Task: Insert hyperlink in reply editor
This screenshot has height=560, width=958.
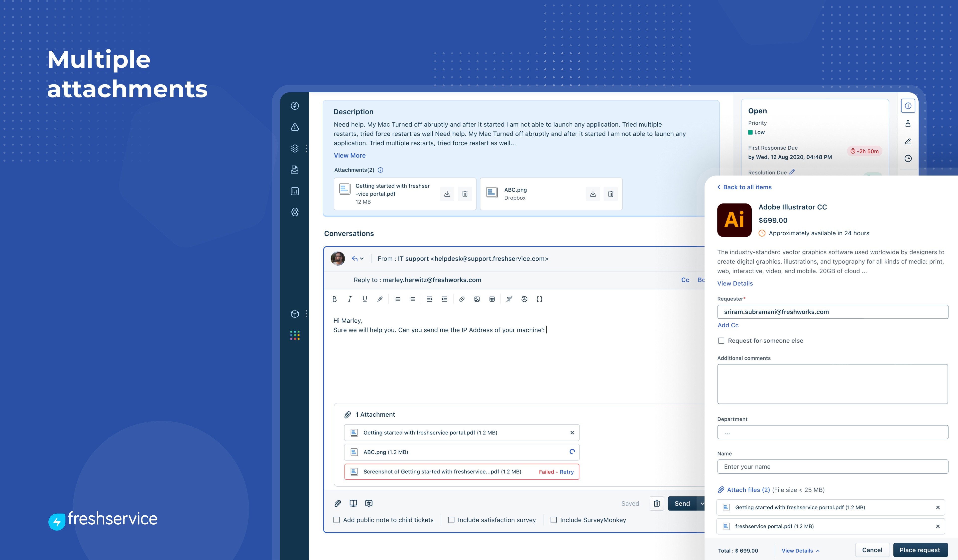Action: (462, 299)
